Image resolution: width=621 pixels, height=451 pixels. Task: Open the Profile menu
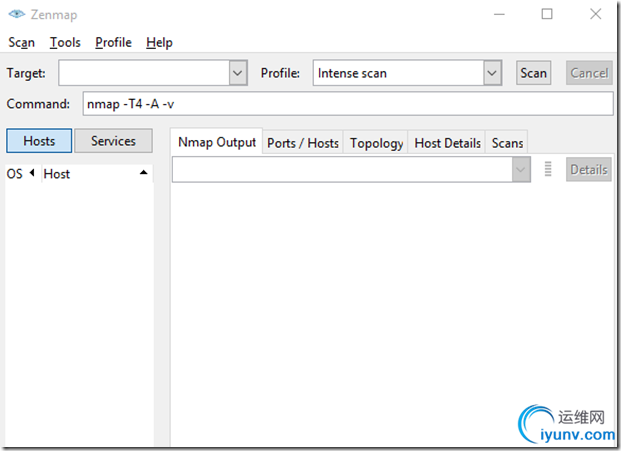coord(113,42)
